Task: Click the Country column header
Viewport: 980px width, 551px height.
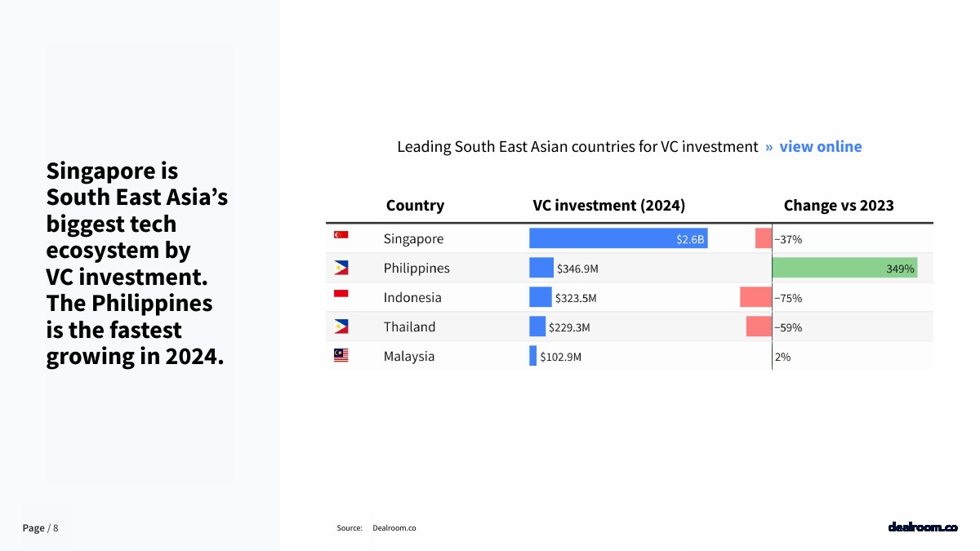Action: click(415, 206)
